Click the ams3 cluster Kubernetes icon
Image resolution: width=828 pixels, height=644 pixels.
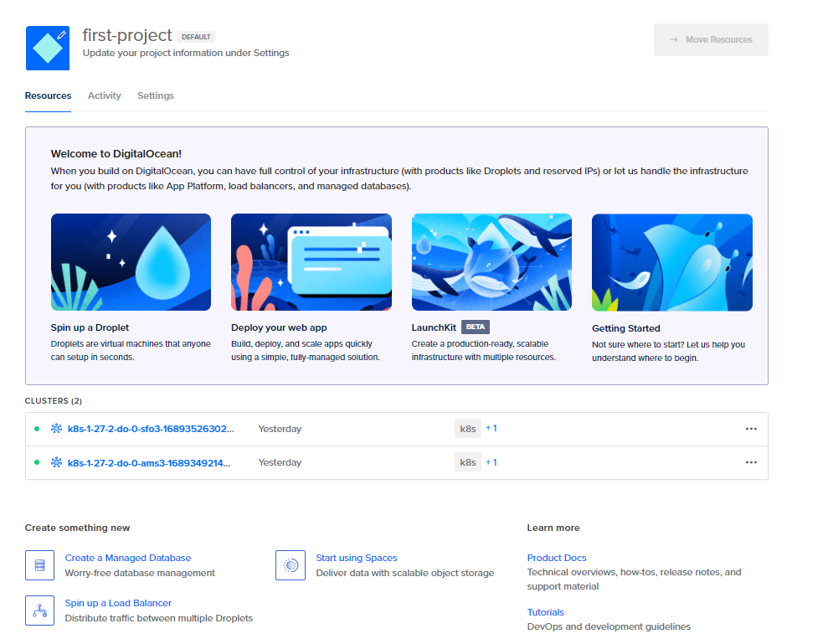57,462
